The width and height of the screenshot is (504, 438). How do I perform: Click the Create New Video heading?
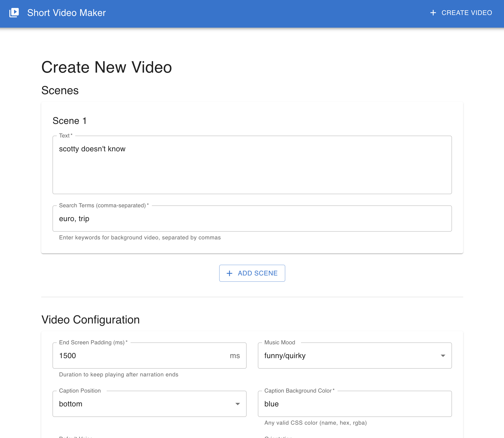point(107,67)
